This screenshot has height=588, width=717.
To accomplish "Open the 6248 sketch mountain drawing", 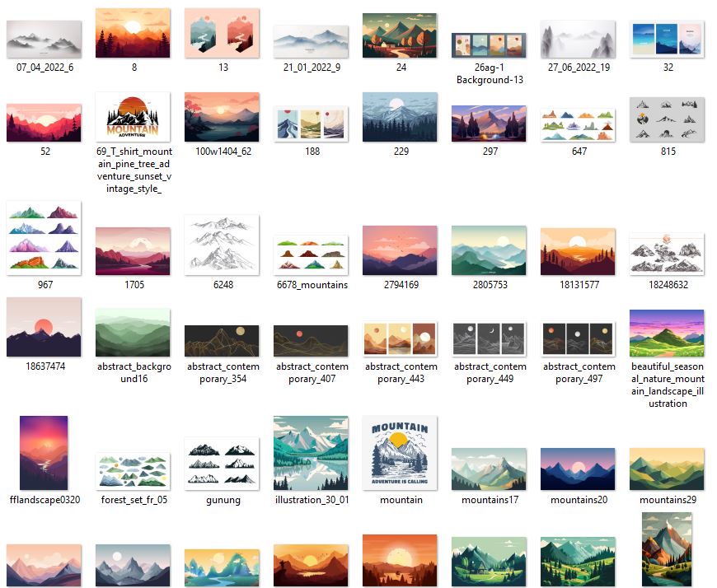I will (222, 244).
